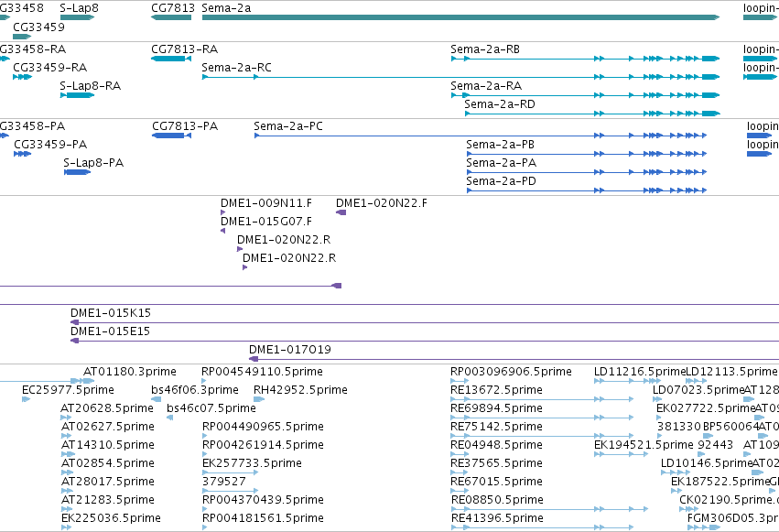Select the S-Lap8-RA transcript

(77, 95)
